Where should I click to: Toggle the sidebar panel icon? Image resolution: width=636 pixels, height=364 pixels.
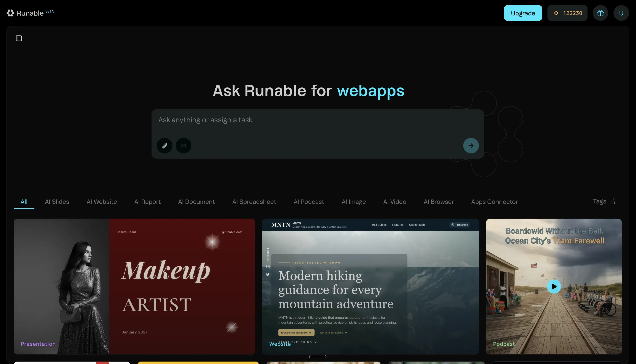coord(19,38)
